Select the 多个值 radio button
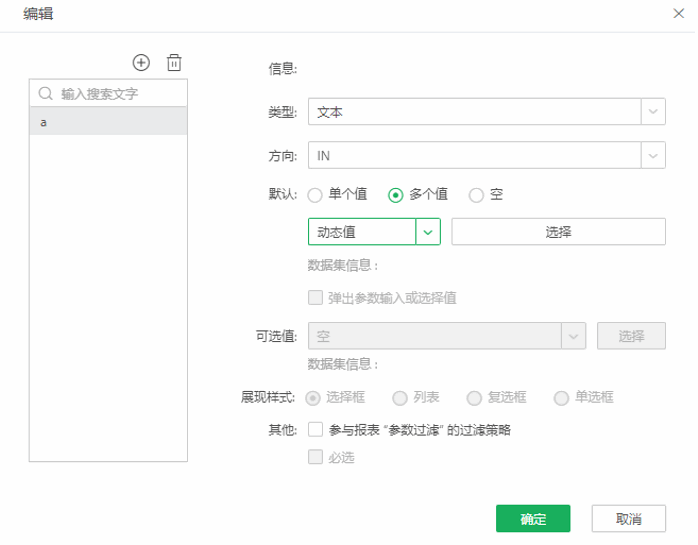Screen dimensions: 698x545 coord(396,195)
